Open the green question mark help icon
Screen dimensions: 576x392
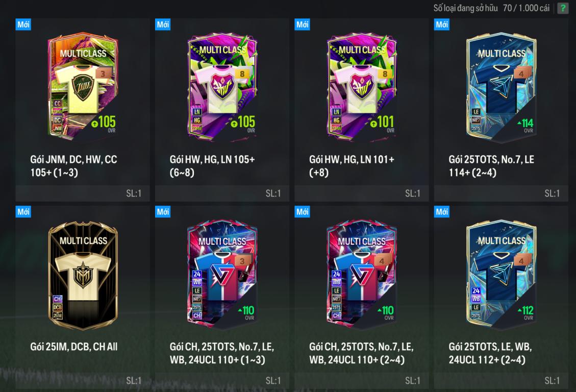pos(562,8)
